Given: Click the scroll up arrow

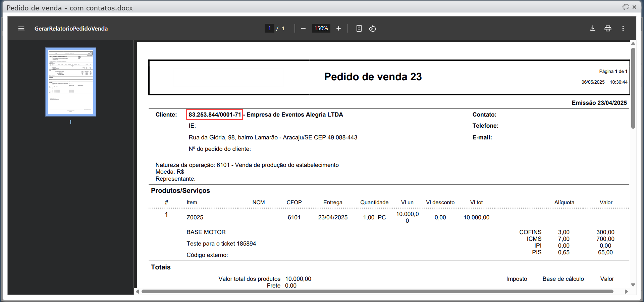Looking at the screenshot, I should [x=633, y=44].
